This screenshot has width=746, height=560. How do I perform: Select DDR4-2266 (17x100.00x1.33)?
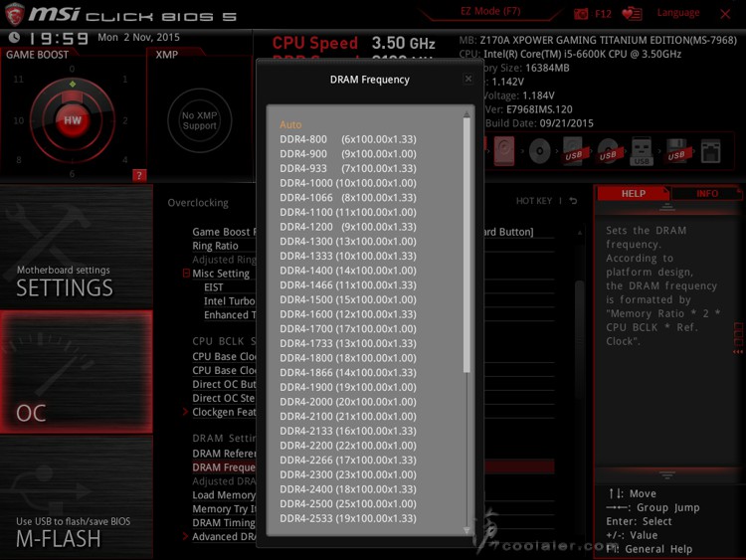348,461
